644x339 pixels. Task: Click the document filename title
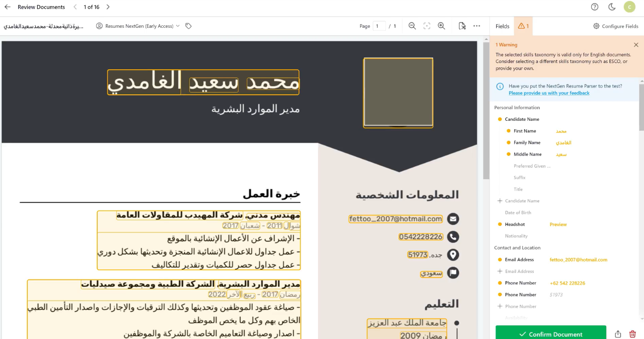click(x=43, y=26)
